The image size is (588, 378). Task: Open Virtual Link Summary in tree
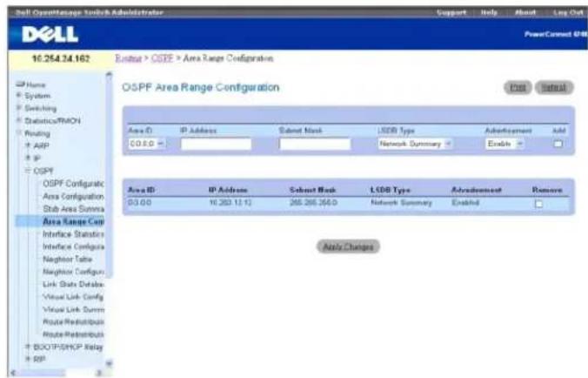coord(73,310)
